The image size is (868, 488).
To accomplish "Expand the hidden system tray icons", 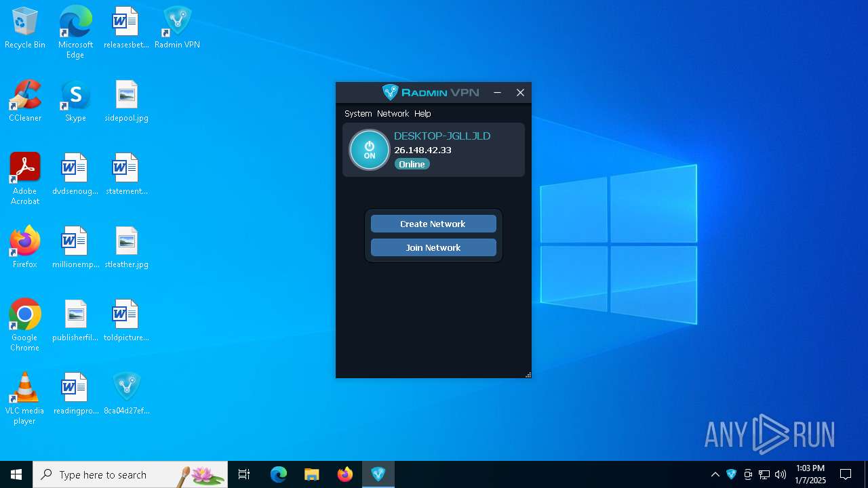I will [715, 474].
